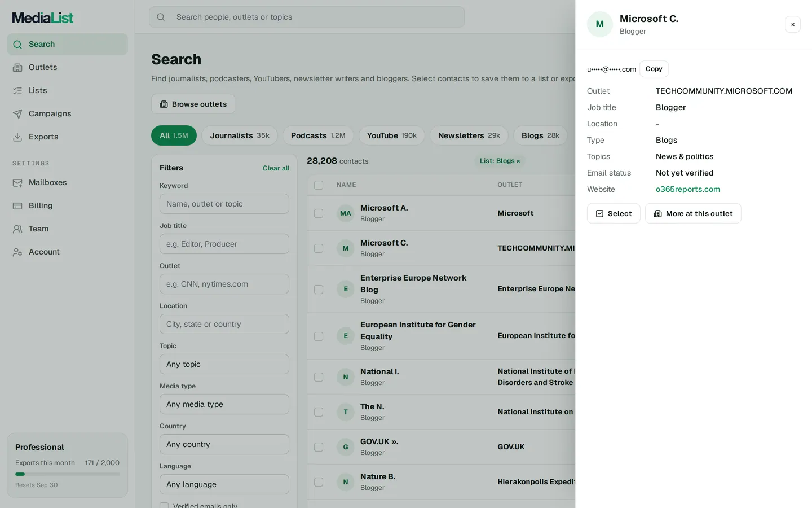Open the o365reports.com website link
The width and height of the screenshot is (812, 508).
[x=687, y=189]
